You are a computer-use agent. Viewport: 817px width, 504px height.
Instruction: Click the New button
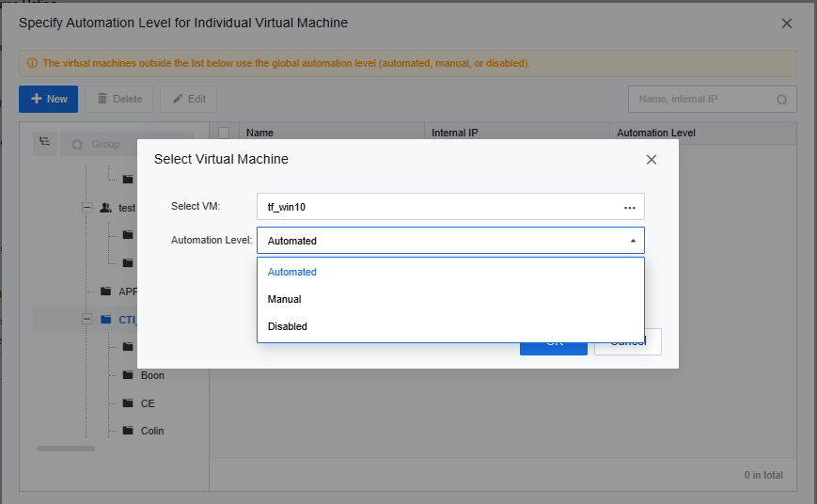(49, 99)
